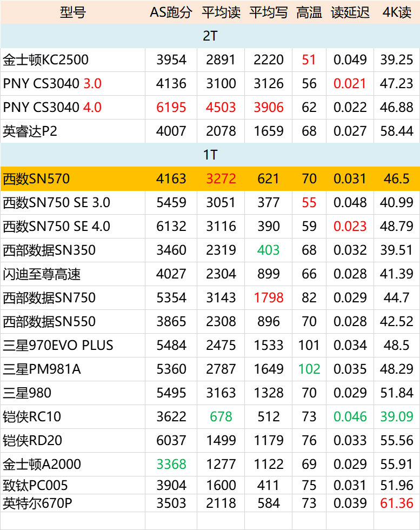
Task: Select the 4K read value 55.91
Action: pyautogui.click(x=397, y=464)
